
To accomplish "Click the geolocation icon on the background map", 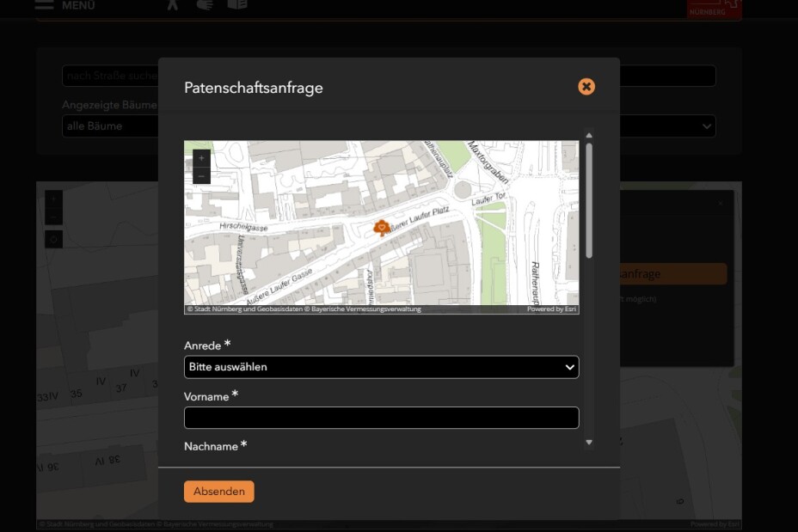I will click(52, 239).
